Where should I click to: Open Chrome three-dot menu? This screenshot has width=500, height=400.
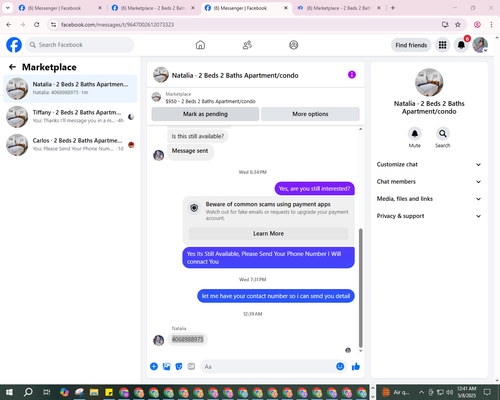[491, 25]
